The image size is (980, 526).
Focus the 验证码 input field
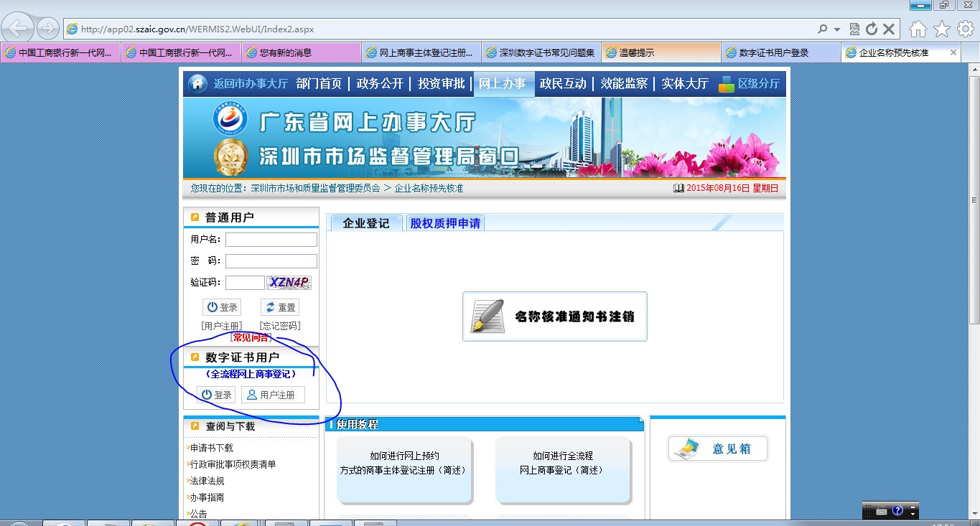coord(245,283)
